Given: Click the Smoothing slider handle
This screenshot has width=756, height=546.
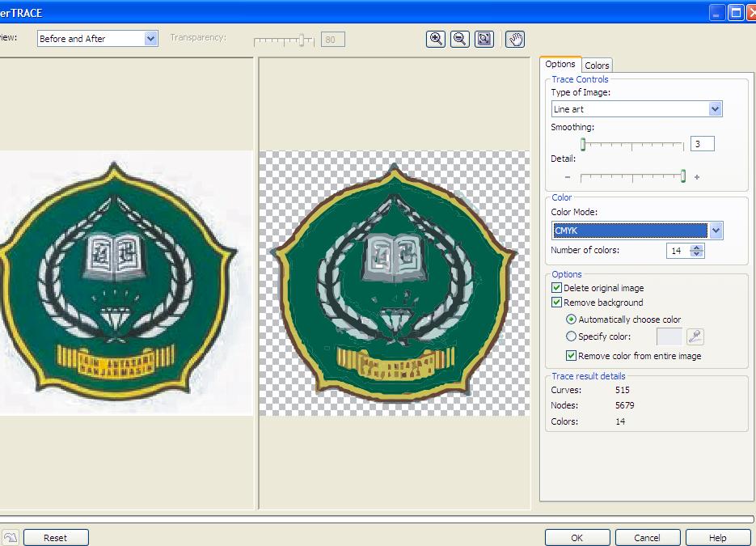Looking at the screenshot, I should click(583, 144).
